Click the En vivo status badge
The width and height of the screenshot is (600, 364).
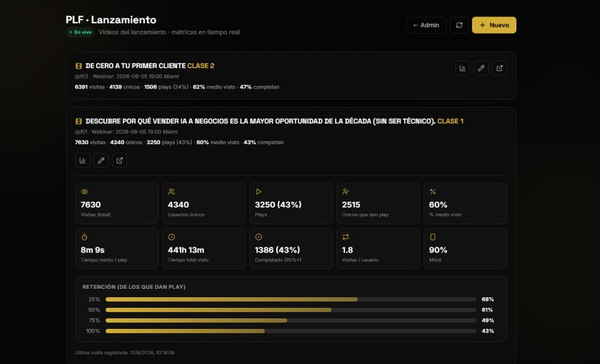[80, 32]
